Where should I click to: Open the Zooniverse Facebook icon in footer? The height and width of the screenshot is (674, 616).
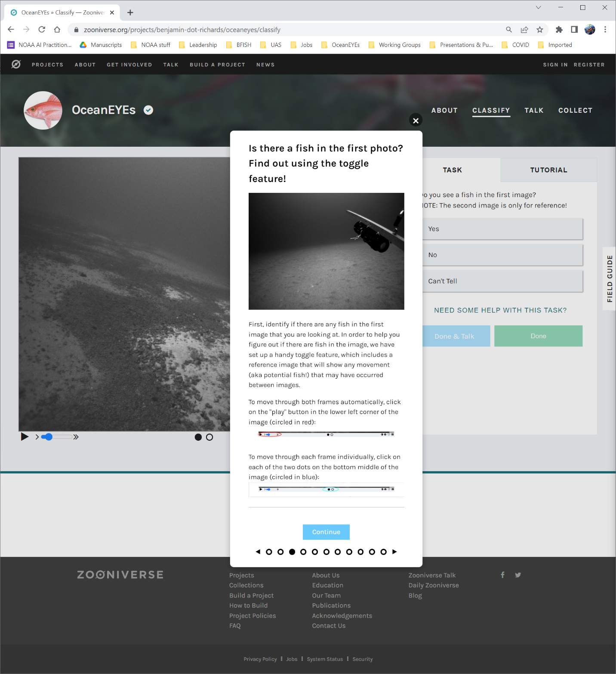pos(502,575)
